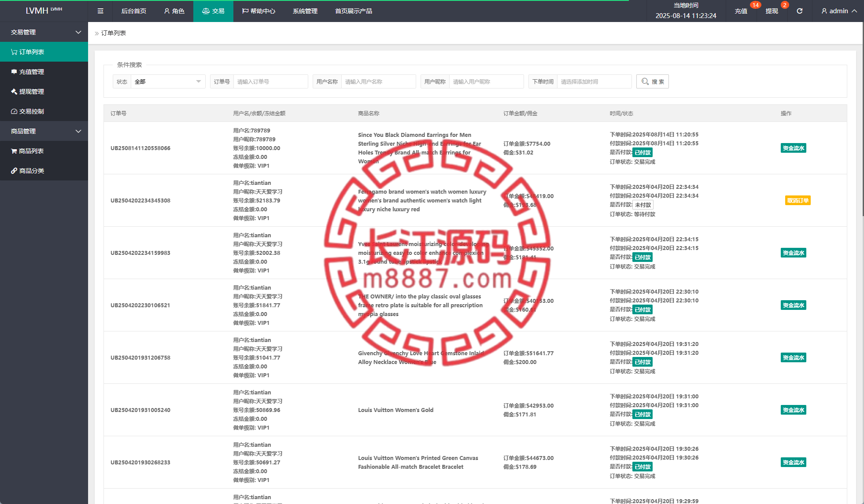
Task: Collapse the 交易管理 sidebar group
Action: [x=44, y=32]
